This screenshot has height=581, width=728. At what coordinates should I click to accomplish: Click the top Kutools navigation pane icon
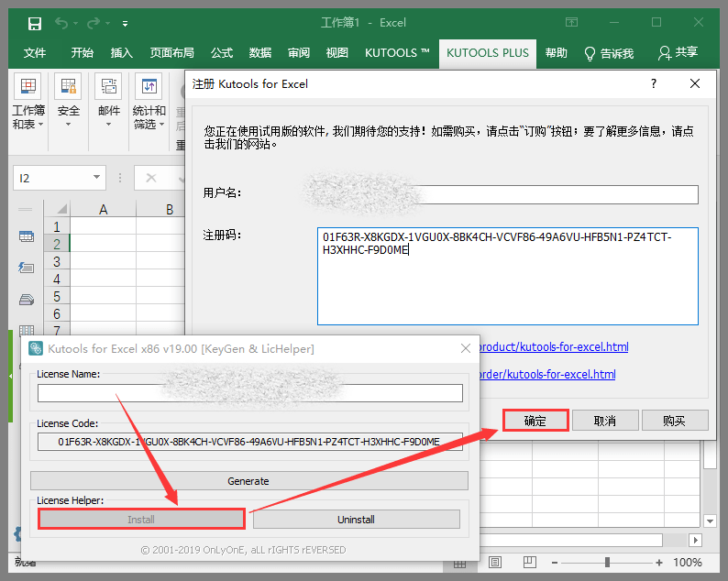[x=27, y=236]
